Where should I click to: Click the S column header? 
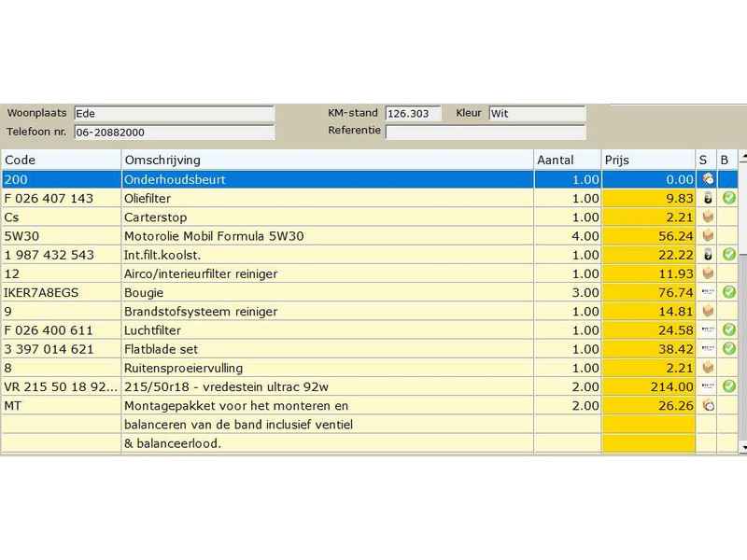[706, 160]
